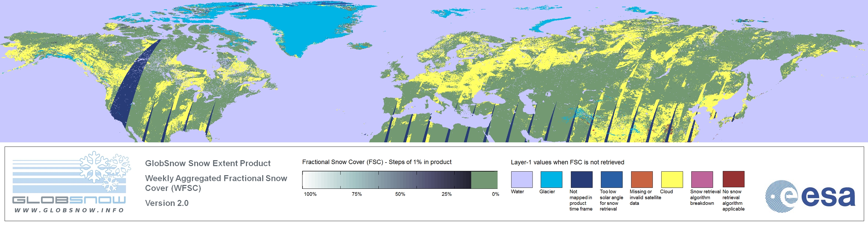Click 'Weekly Aggregated Fractional Snow Cover (WFSC)' text
The image size is (868, 225).
[216, 183]
